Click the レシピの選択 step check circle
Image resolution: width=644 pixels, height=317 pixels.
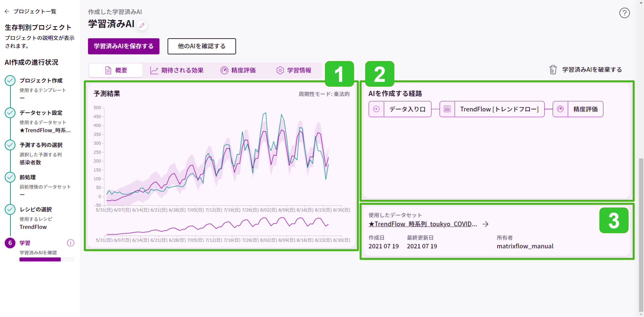click(10, 209)
